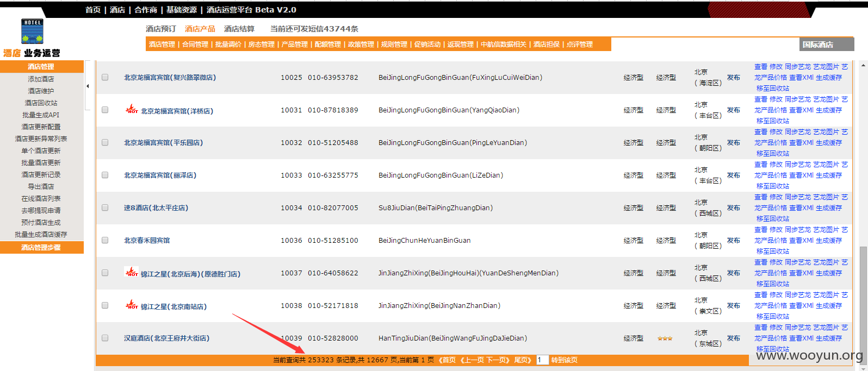
Task: Click 尾页 in pagination bar
Action: point(522,360)
